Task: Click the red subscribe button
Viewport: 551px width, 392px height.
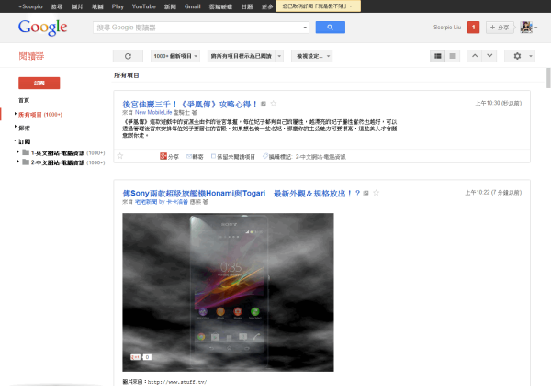Action: [x=39, y=83]
